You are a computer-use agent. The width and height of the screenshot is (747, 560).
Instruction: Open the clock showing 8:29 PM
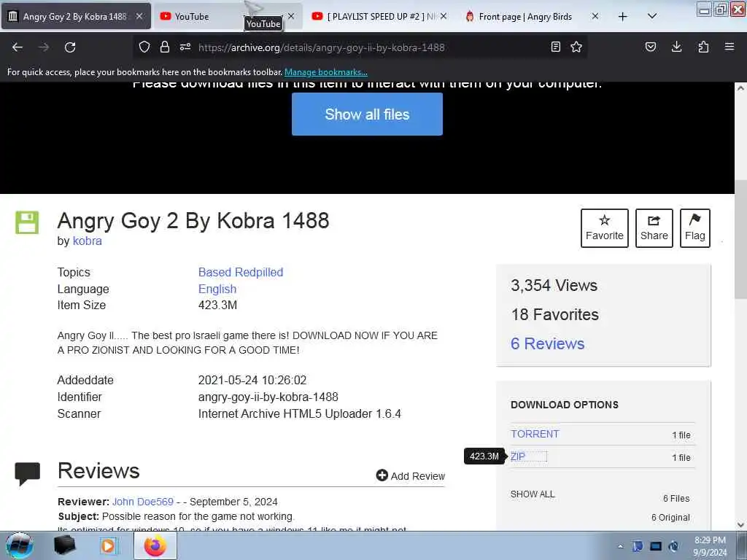(x=710, y=546)
